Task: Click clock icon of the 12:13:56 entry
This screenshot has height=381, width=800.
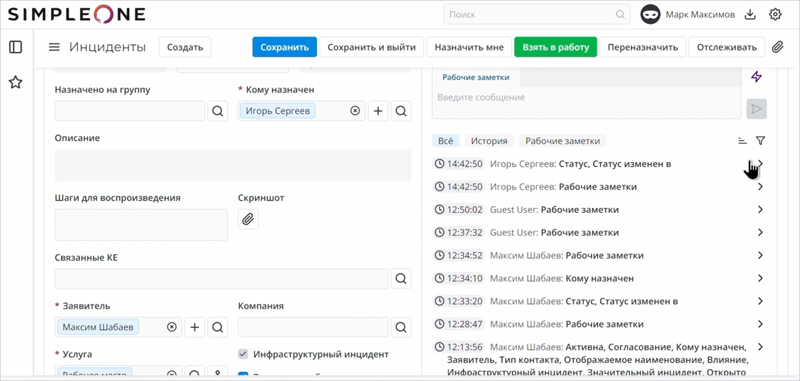Action: pos(439,347)
